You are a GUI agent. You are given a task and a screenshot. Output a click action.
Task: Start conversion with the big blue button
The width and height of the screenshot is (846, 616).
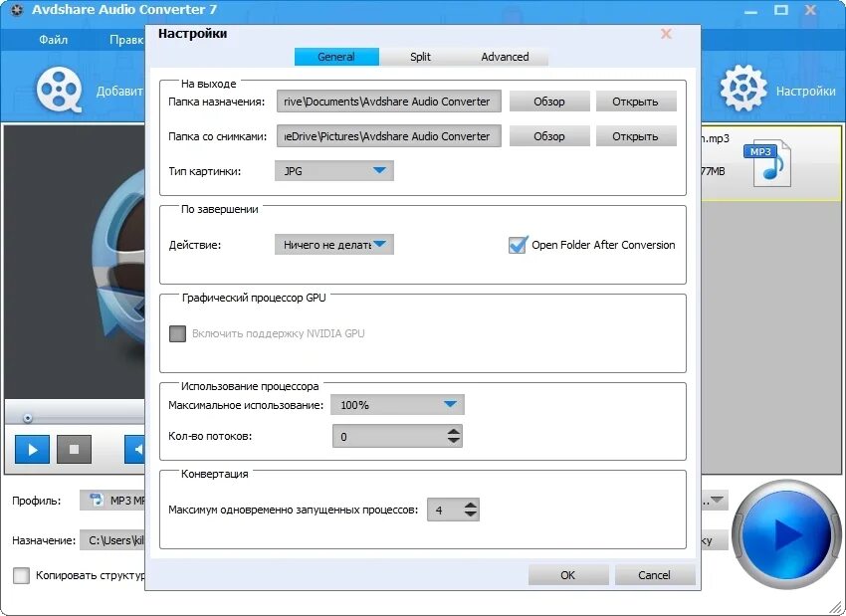(786, 535)
